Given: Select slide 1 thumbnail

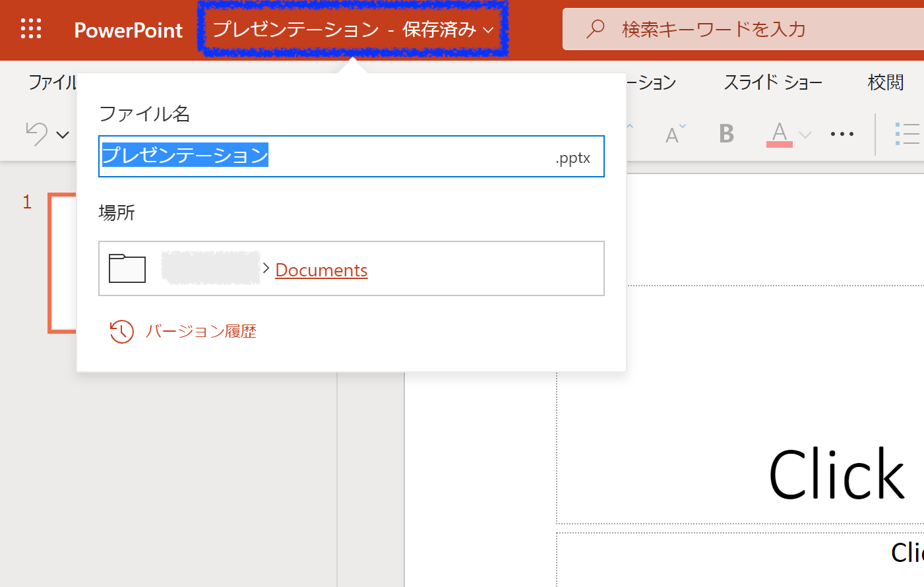Looking at the screenshot, I should [63, 263].
